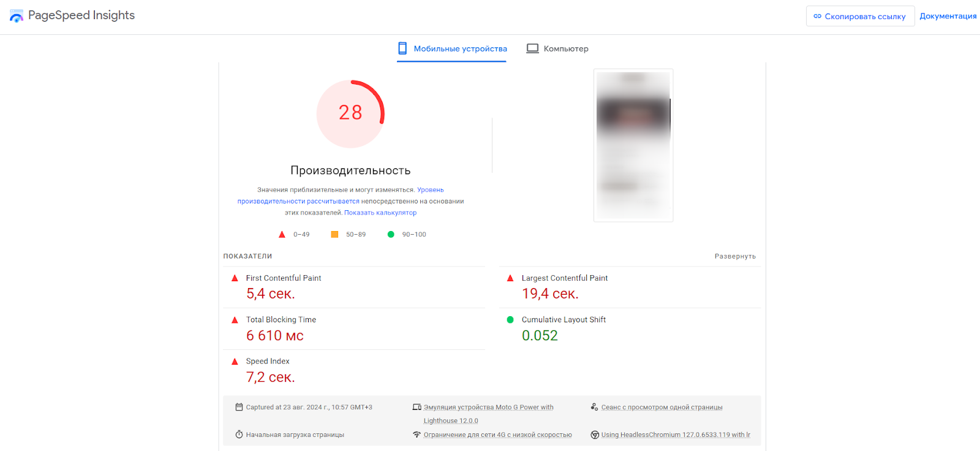Image resolution: width=980 pixels, height=451 pixels.
Task: Click the Chromium browser icon
Action: click(x=595, y=434)
